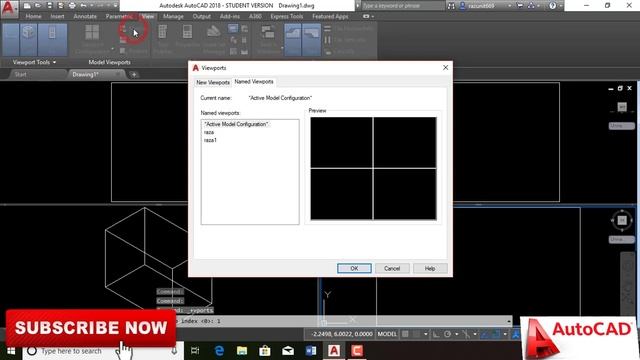Image resolution: width=640 pixels, height=360 pixels.
Task: Click the help question mark icon
Action: point(552,6)
